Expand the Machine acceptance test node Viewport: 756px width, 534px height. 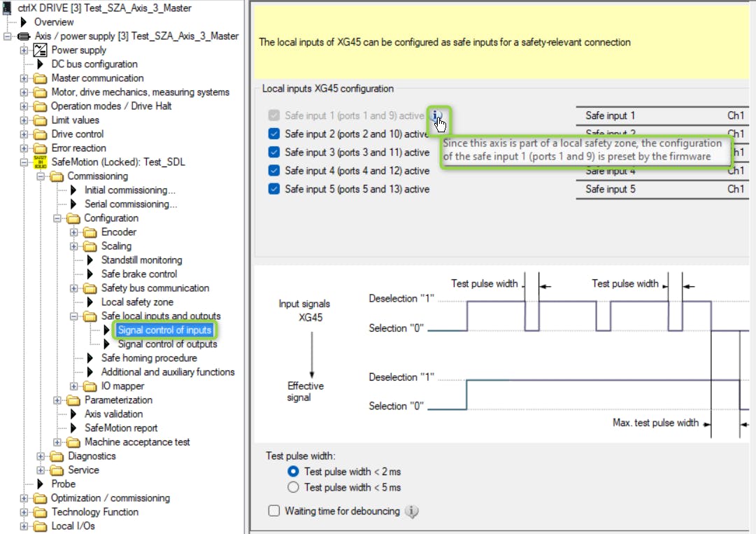click(x=57, y=442)
